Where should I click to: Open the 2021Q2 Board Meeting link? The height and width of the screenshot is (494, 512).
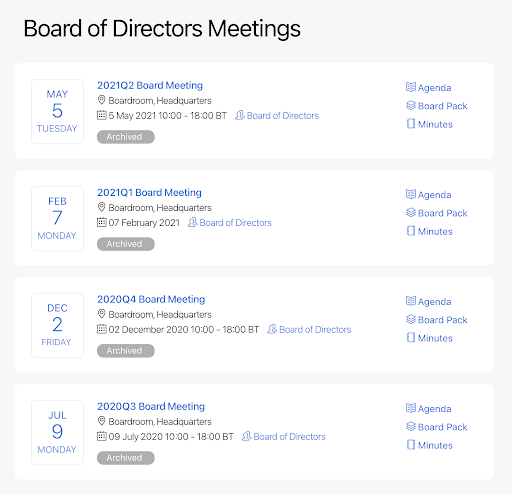[150, 85]
